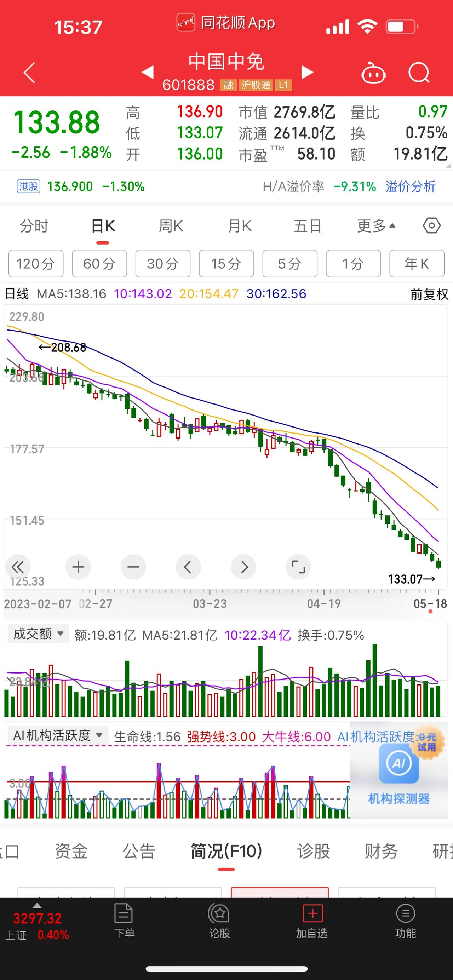Viewport: 453px width, 980px height.
Task: Choose the 1分 period button
Action: click(353, 264)
